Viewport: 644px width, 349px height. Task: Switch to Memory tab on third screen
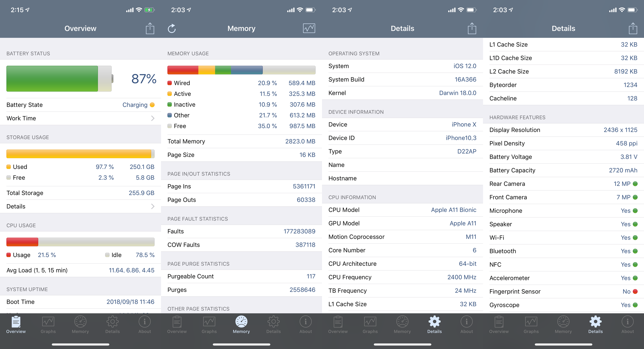pyautogui.click(x=402, y=325)
